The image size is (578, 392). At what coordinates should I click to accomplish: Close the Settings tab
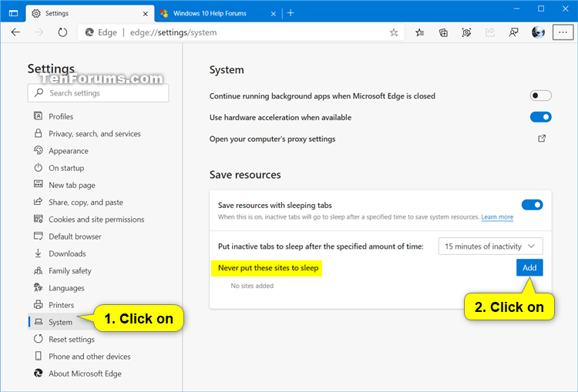(x=146, y=14)
